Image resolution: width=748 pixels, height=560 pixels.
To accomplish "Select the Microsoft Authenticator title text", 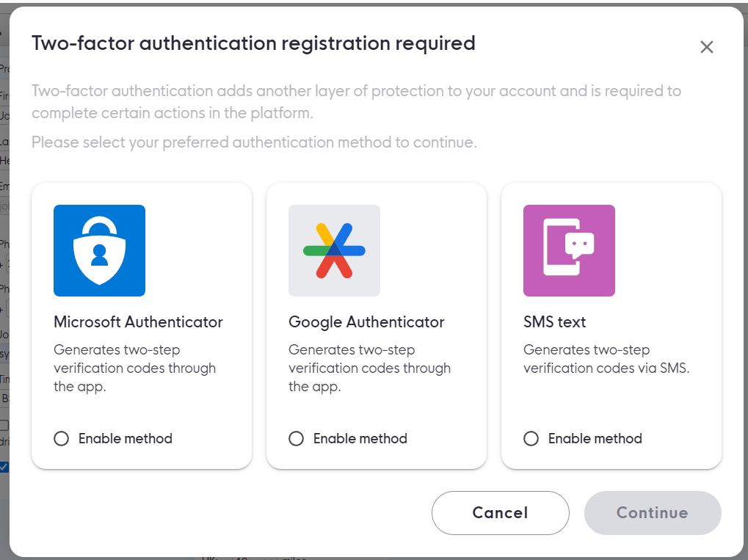I will (138, 322).
